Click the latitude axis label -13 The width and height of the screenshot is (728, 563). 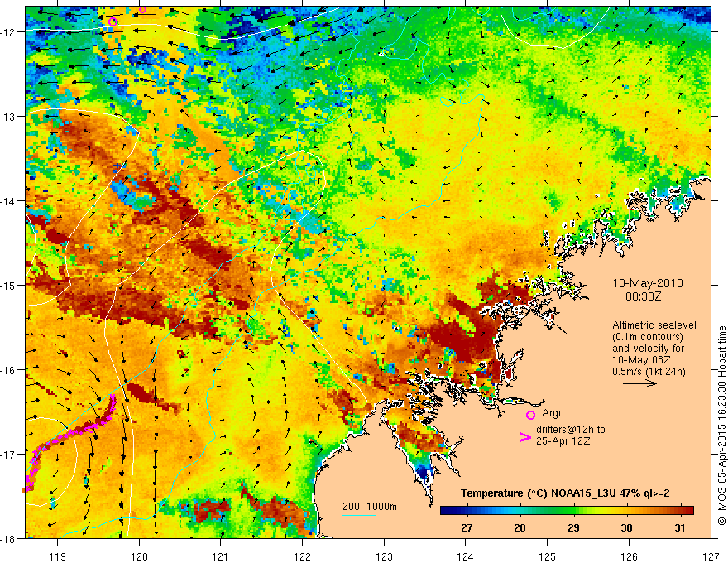(x=9, y=117)
